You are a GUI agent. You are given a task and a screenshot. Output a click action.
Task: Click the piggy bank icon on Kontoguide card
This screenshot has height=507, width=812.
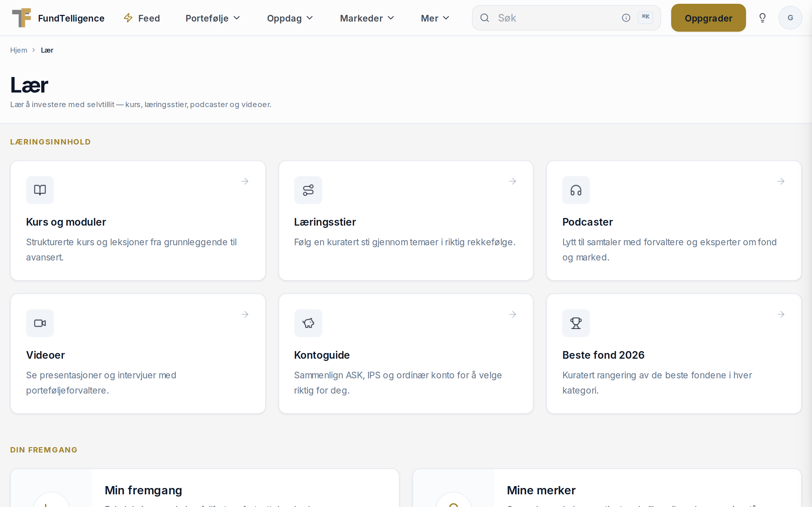[308, 323]
